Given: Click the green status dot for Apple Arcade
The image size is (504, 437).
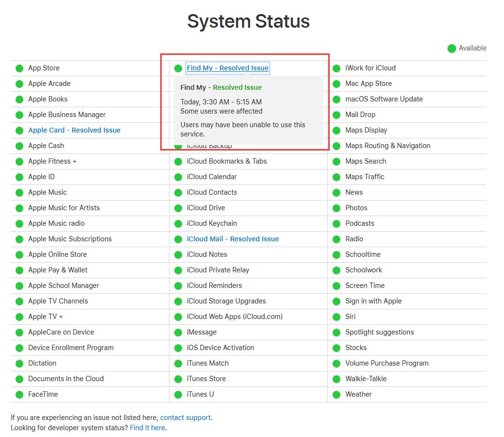Looking at the screenshot, I should 19,84.
